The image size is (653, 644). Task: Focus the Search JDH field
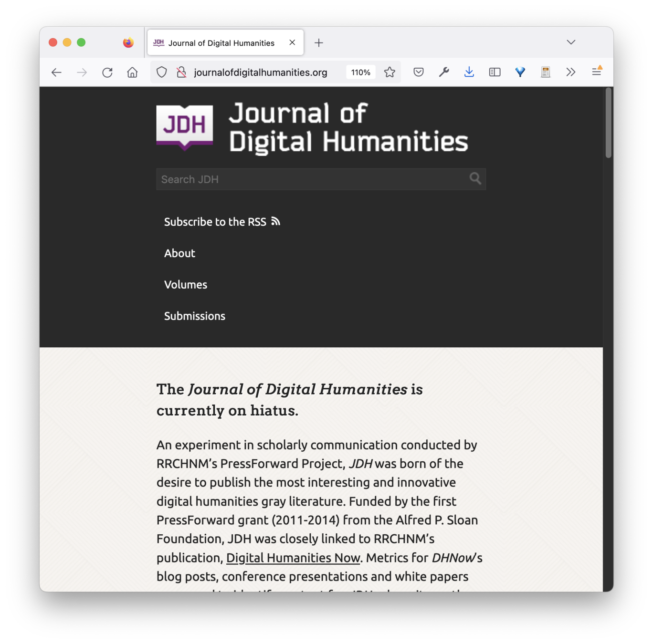(321, 179)
